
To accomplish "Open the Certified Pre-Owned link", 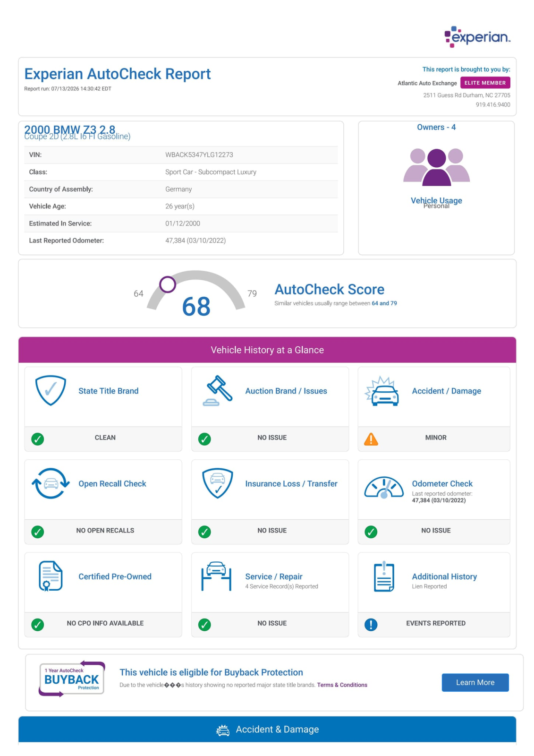I will [115, 576].
